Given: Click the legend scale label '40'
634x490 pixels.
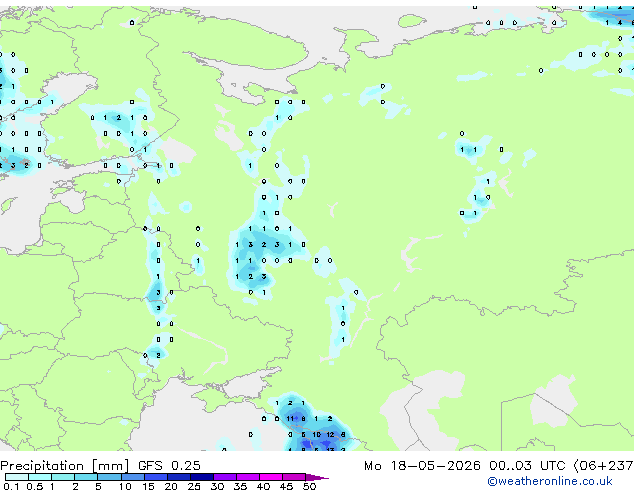Looking at the screenshot, I should point(263,486).
